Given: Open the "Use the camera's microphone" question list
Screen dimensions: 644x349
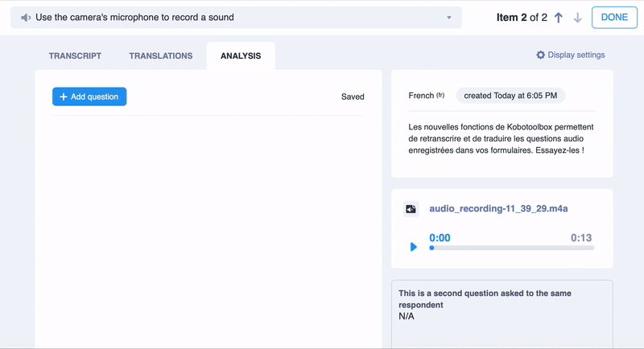Looking at the screenshot, I should [233, 18].
